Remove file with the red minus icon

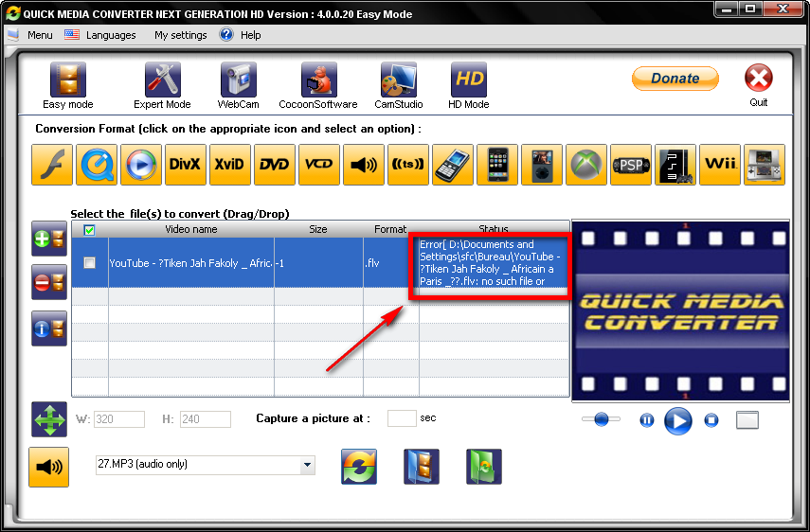pyautogui.click(x=49, y=282)
